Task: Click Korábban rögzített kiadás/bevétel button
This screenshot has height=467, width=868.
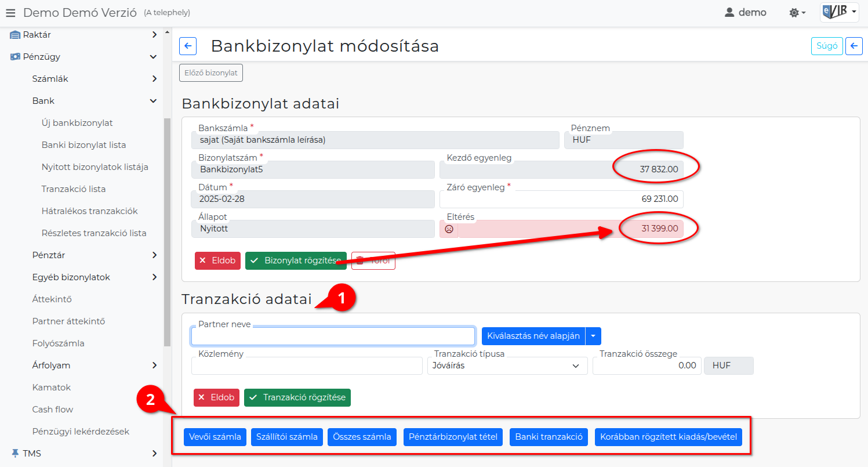Action: (x=669, y=437)
